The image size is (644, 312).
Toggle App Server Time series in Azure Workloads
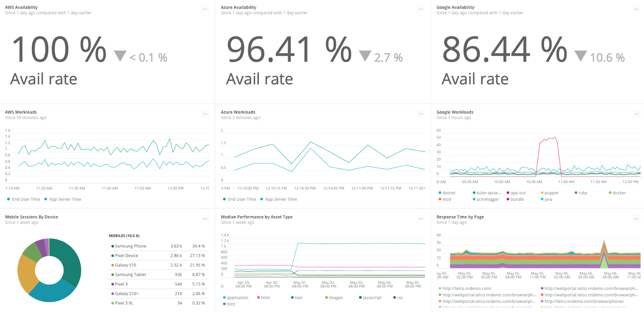coord(279,199)
